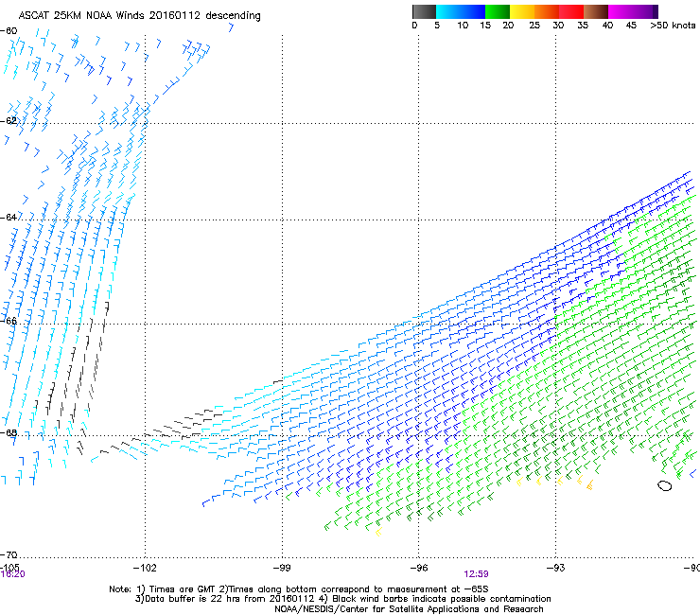Image resolution: width=700 pixels, height=615 pixels.
Task: Click the '-66' latitude label
Action: point(9,321)
